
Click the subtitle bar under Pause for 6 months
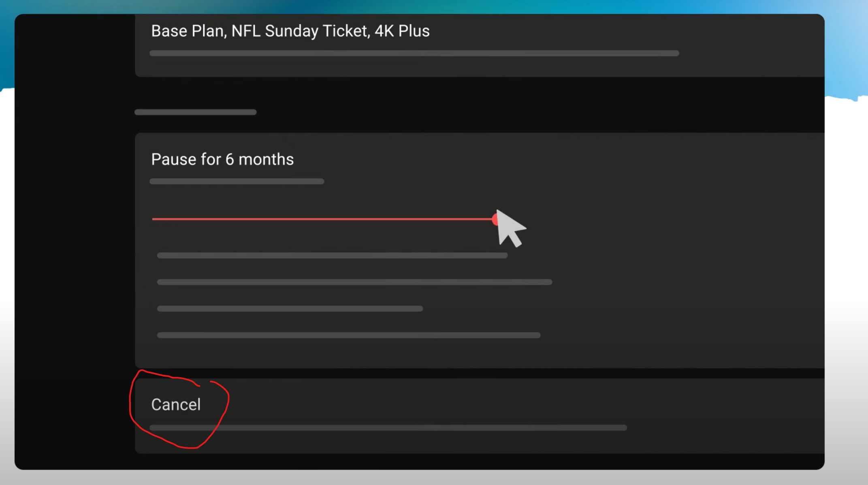237,181
